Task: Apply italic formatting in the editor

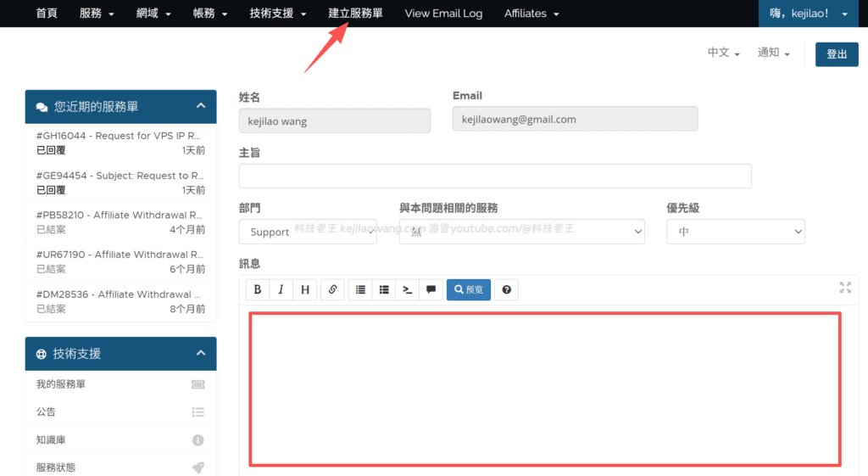Action: (281, 289)
